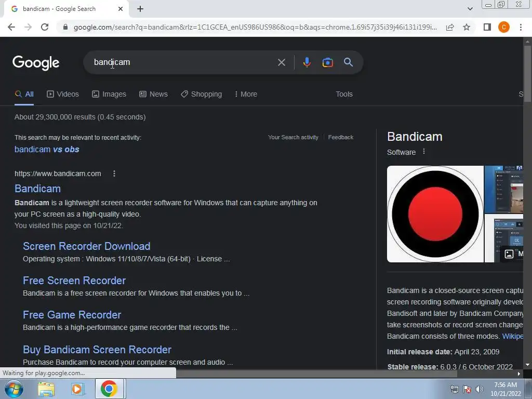
Task: Close the bandicam Google Search tab
Action: tap(121, 9)
